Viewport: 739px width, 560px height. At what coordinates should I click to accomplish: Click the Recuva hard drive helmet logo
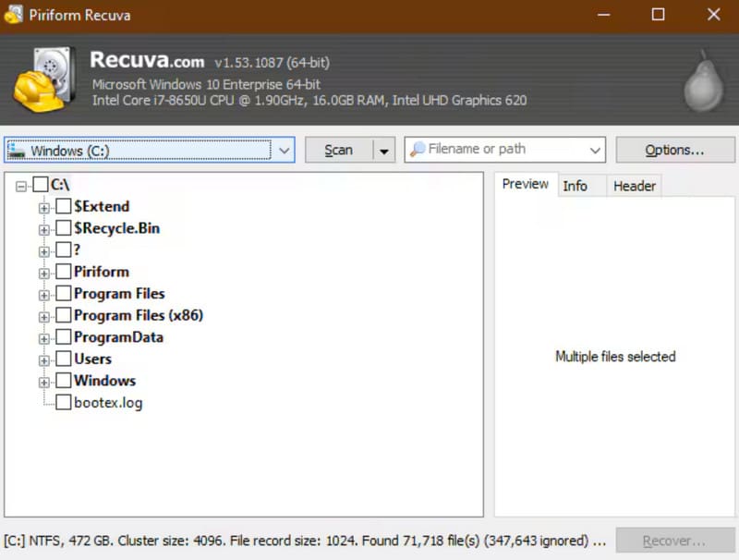45,79
